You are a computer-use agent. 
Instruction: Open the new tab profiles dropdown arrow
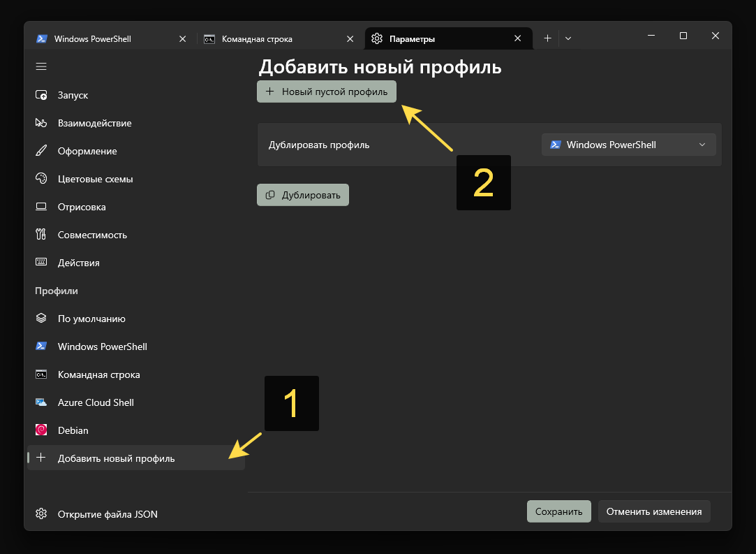coord(568,38)
